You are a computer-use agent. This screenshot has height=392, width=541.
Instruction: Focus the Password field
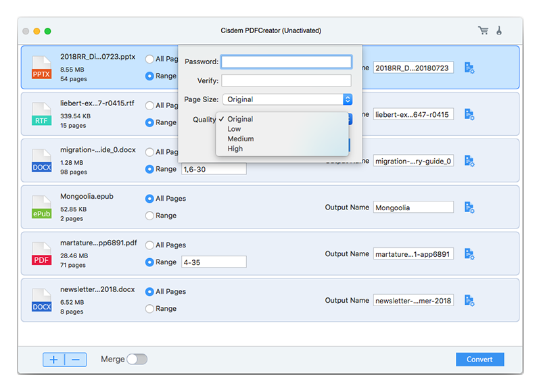pyautogui.click(x=286, y=62)
